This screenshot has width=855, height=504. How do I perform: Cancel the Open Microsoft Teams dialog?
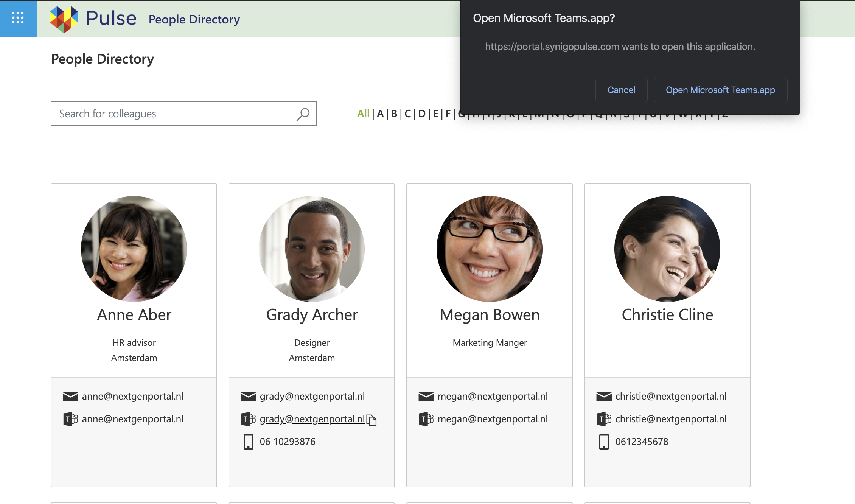[621, 90]
